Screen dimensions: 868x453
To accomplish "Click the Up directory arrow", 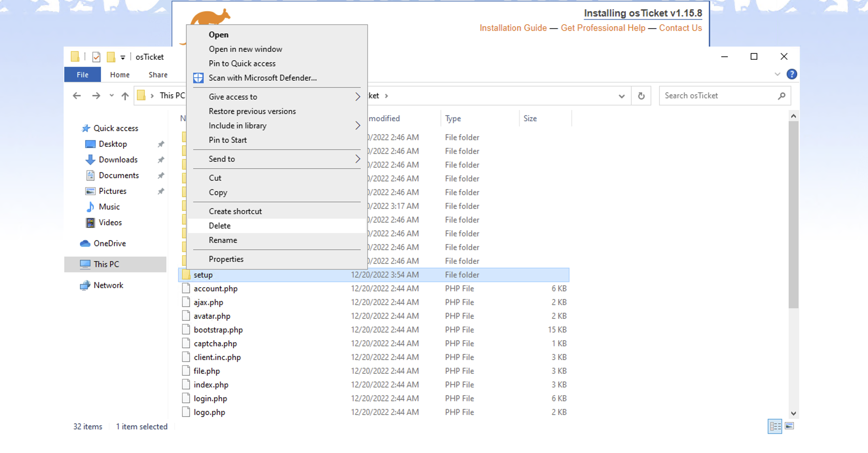I will pyautogui.click(x=125, y=96).
